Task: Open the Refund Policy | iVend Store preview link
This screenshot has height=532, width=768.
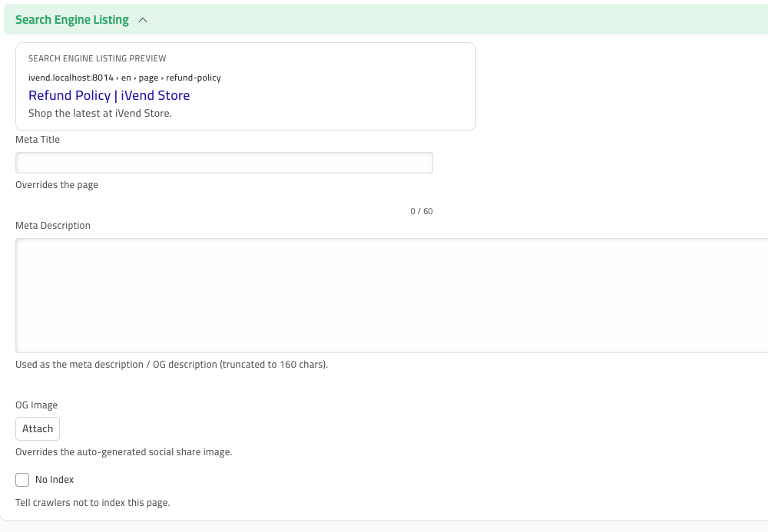Action: (x=109, y=95)
